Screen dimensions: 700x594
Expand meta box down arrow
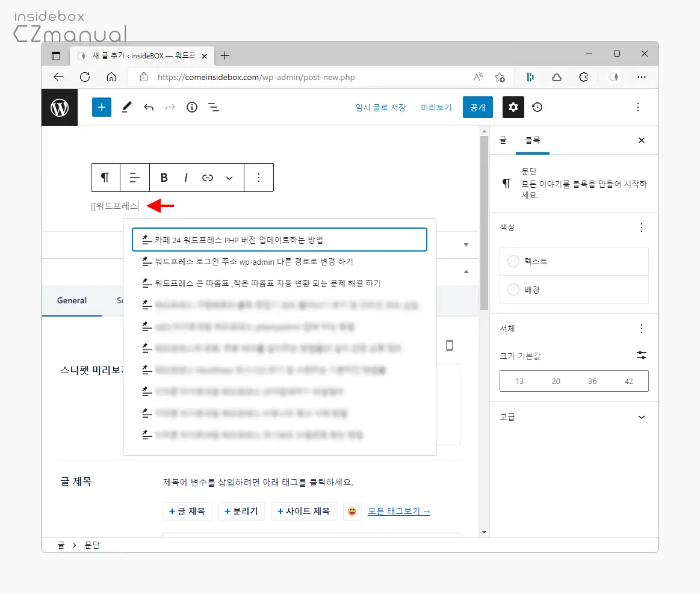(x=466, y=244)
